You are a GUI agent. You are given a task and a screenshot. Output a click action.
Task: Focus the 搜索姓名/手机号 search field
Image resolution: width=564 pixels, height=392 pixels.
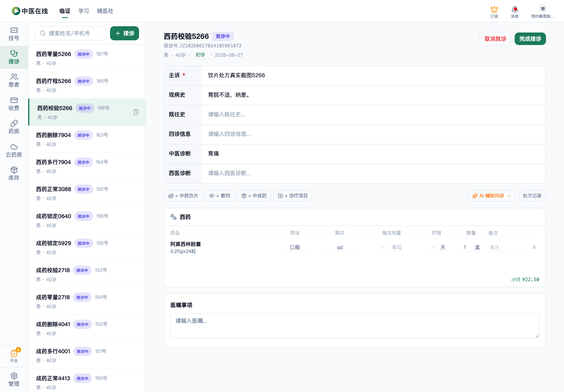[70, 33]
